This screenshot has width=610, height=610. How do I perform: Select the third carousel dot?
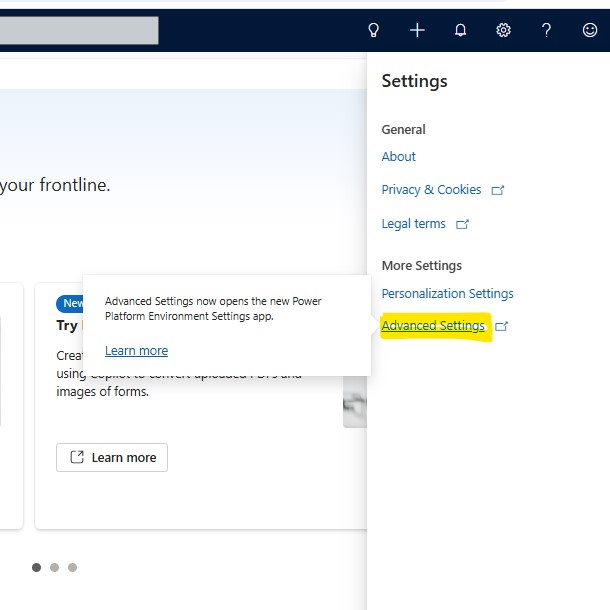72,568
